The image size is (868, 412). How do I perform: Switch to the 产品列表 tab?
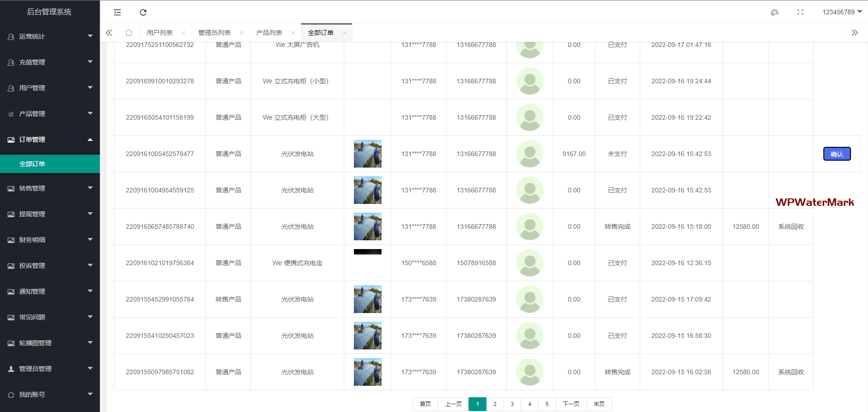pos(269,33)
